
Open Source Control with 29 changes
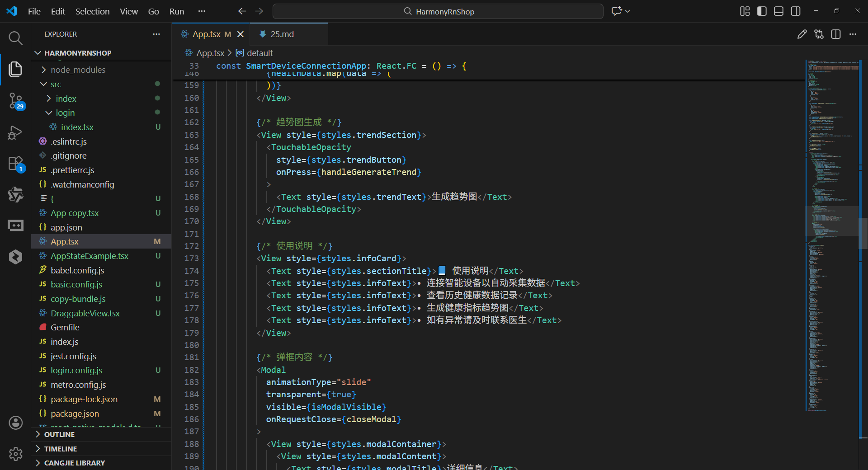click(x=16, y=101)
